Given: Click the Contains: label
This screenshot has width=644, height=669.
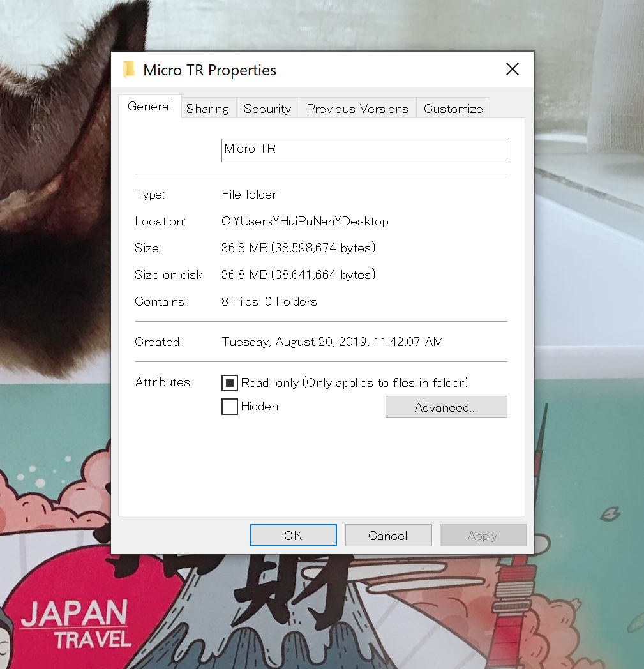Looking at the screenshot, I should 161,302.
